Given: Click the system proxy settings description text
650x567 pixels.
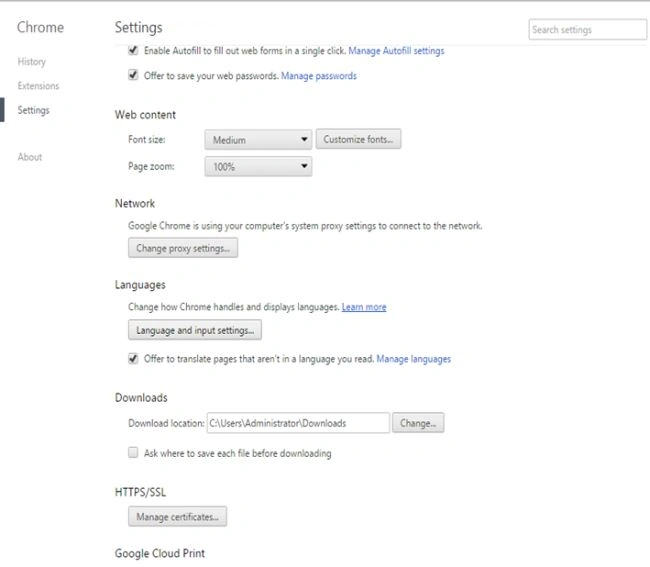Looking at the screenshot, I should (x=305, y=226).
